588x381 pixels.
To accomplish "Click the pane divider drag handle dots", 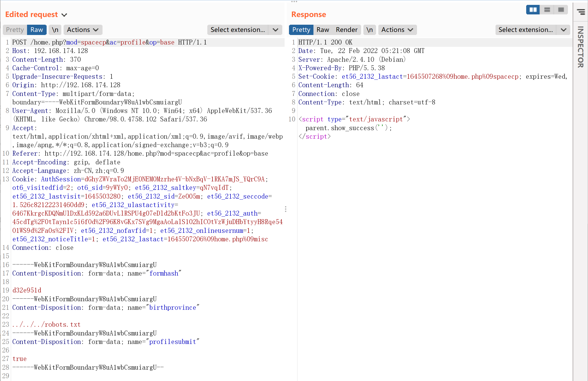I will (286, 209).
